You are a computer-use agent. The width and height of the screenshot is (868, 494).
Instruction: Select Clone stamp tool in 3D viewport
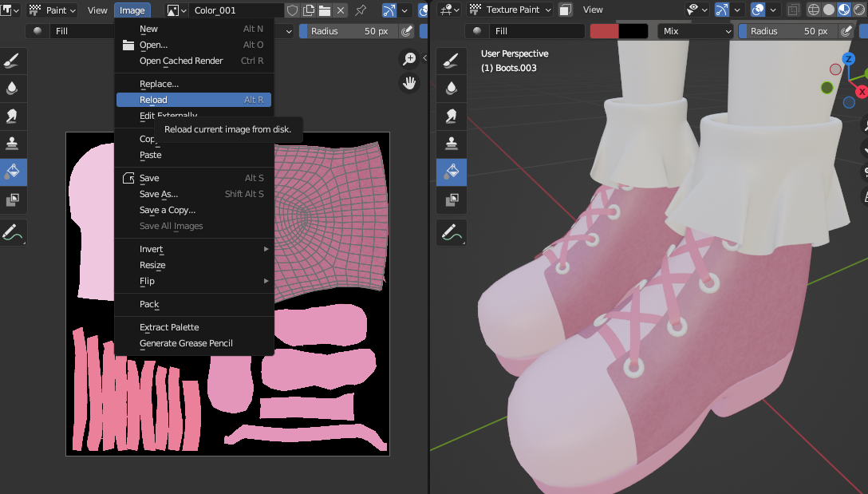tap(452, 144)
